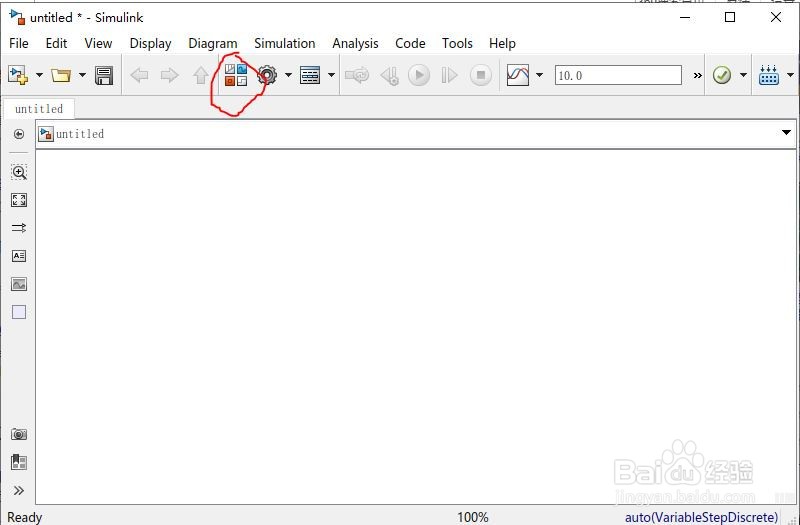800x525 pixels.
Task: Click the Step Back button
Action: (390, 76)
